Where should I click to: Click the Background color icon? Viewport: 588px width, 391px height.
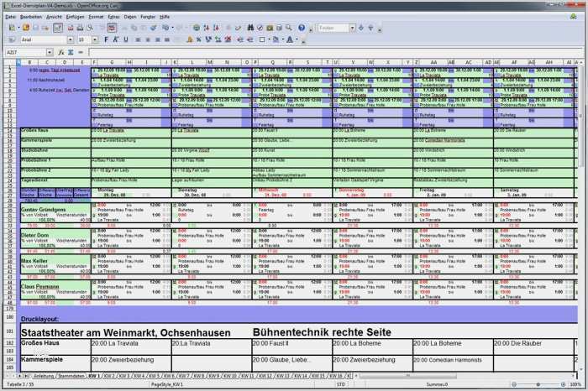tap(276, 39)
